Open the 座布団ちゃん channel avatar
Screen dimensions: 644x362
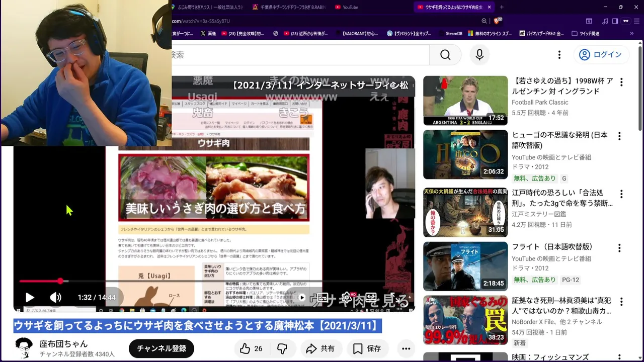24,348
